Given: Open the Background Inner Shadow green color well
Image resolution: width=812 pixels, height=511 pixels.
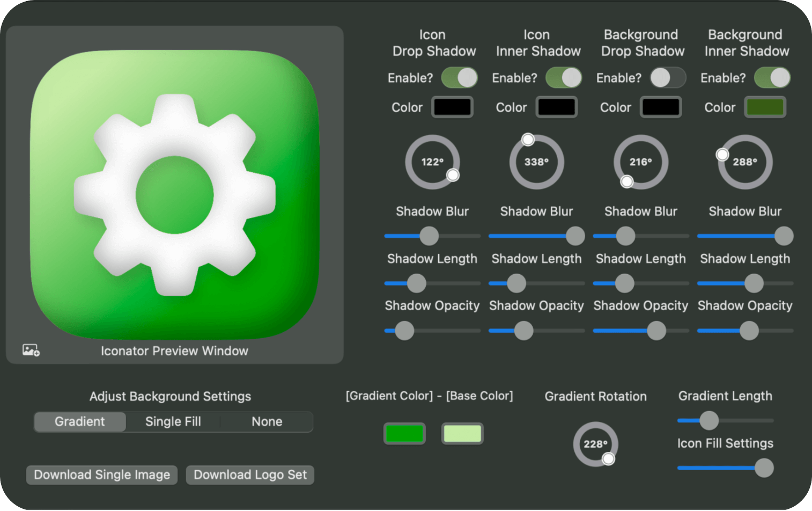Looking at the screenshot, I should point(765,107).
